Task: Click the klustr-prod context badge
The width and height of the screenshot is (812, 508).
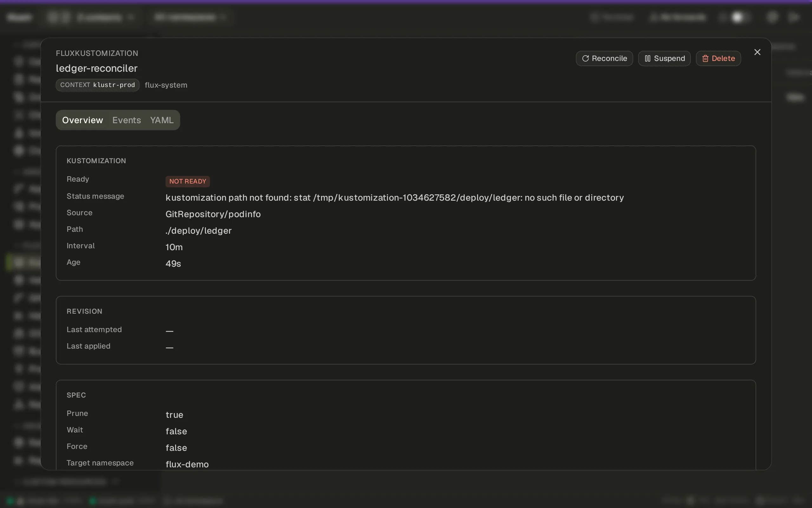Action: pos(98,85)
